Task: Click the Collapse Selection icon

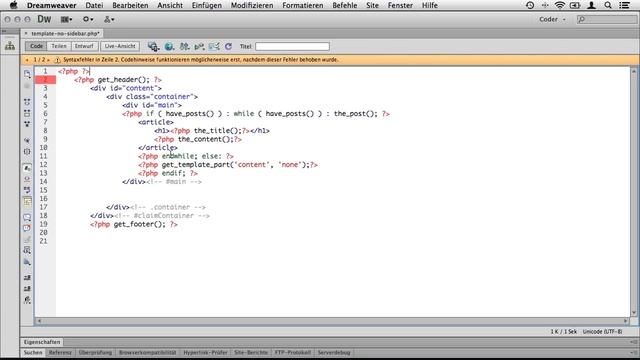Action: [27, 113]
